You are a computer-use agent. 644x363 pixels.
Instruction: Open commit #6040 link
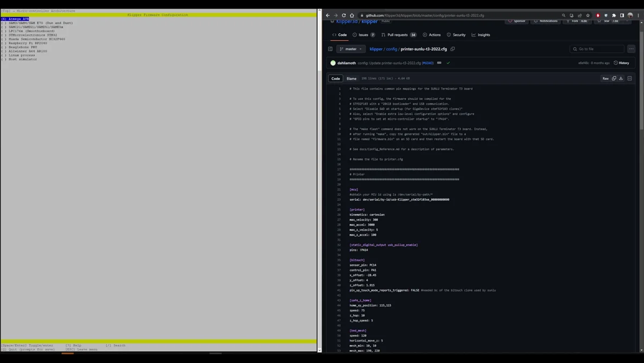[428, 63]
